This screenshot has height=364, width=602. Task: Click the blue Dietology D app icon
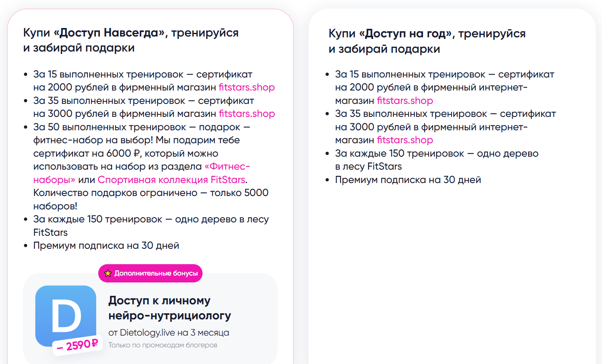pos(66,316)
